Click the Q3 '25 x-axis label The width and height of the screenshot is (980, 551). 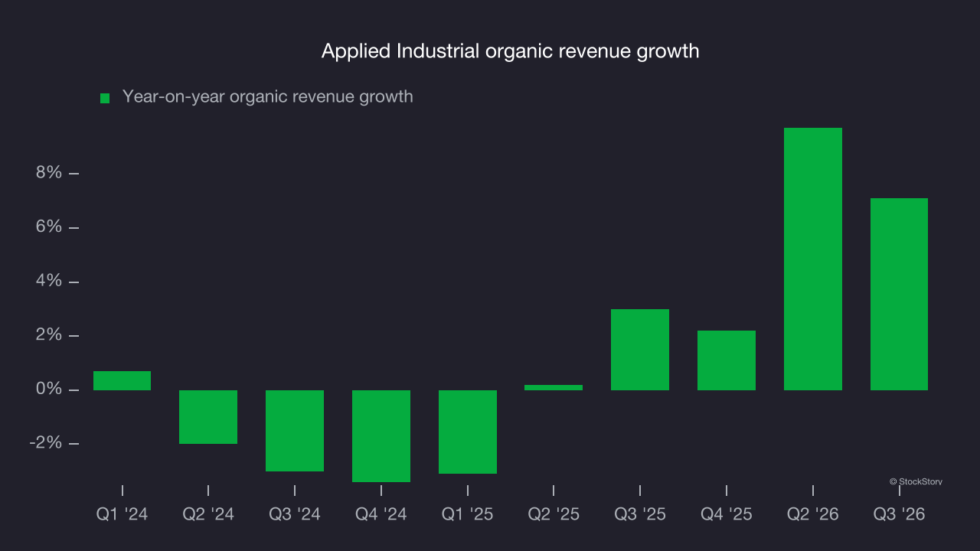(640, 514)
